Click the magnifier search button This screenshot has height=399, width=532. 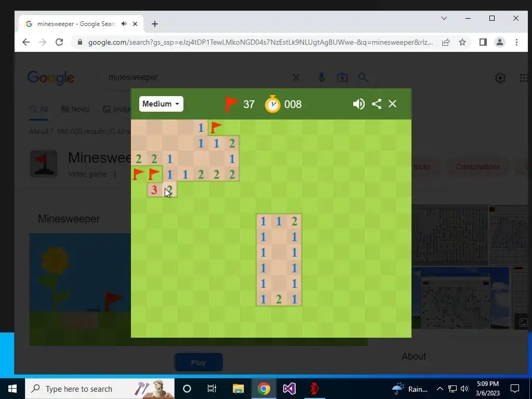(x=363, y=77)
